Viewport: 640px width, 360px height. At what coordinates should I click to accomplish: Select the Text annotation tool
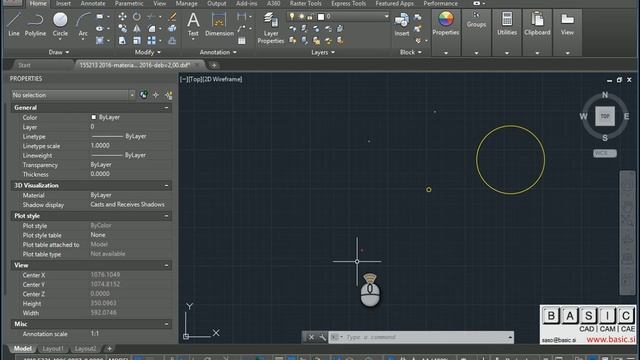[x=193, y=24]
